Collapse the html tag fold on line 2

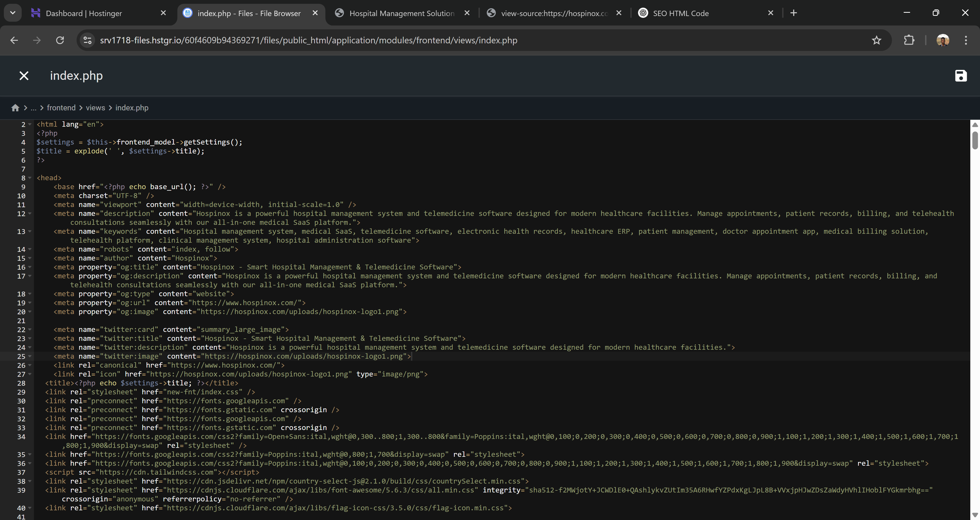click(x=30, y=124)
